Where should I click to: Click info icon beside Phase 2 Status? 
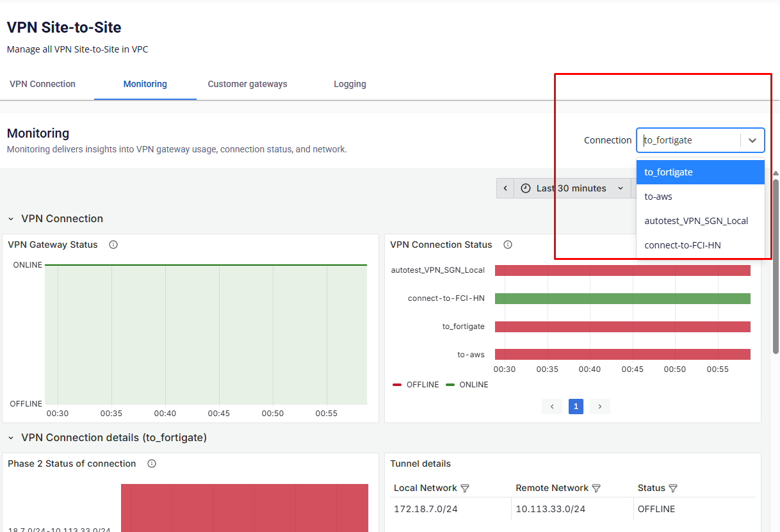click(x=152, y=463)
